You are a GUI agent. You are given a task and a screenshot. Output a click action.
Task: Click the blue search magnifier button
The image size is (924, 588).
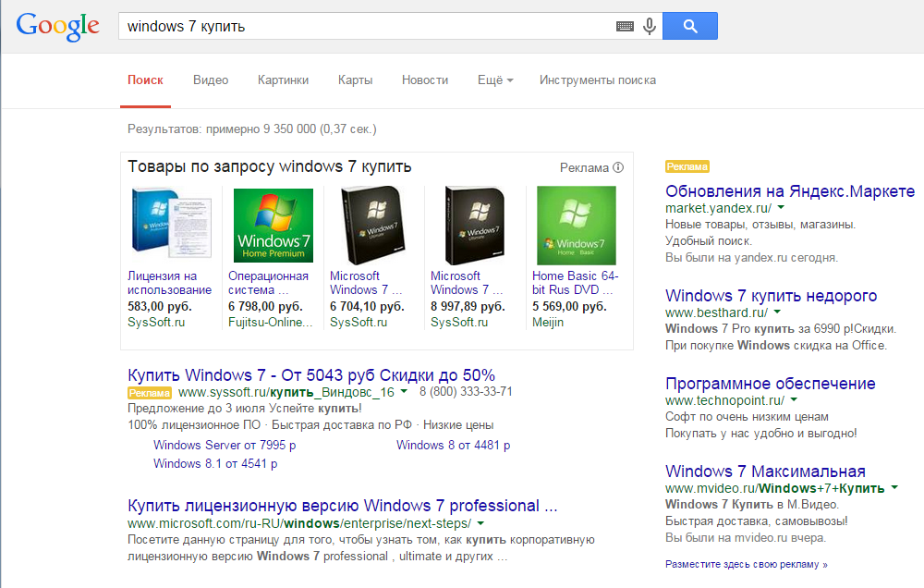(x=690, y=26)
